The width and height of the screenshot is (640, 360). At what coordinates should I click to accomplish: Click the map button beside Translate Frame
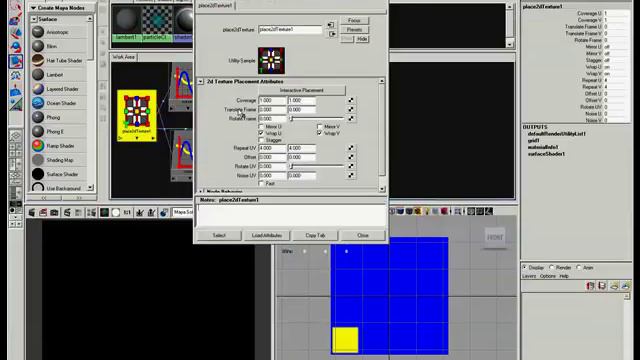351,109
